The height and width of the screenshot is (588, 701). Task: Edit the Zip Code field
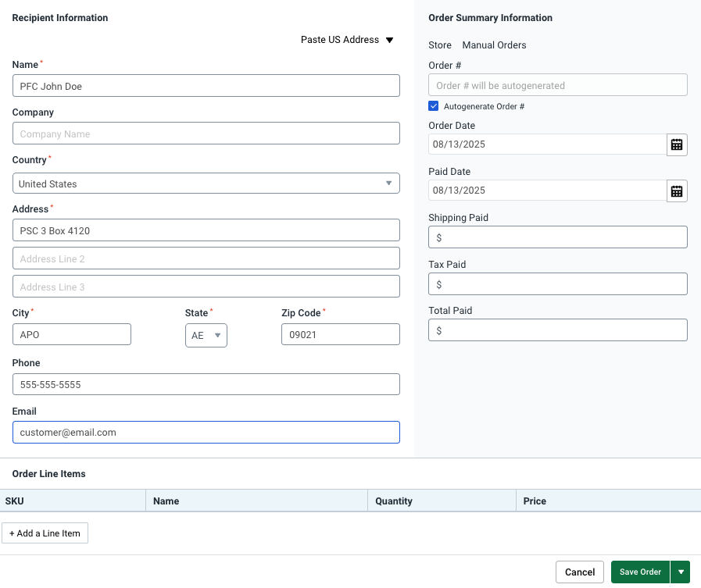340,334
